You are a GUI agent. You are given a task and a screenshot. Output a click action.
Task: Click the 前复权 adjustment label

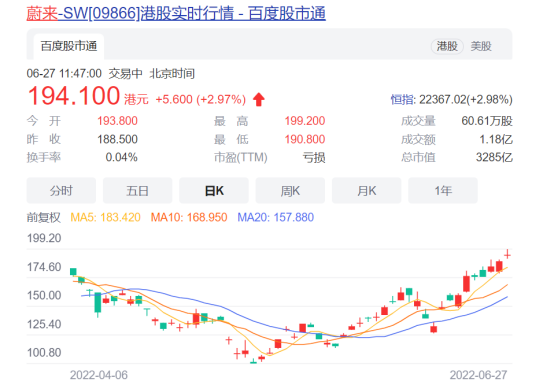[x=43, y=217]
